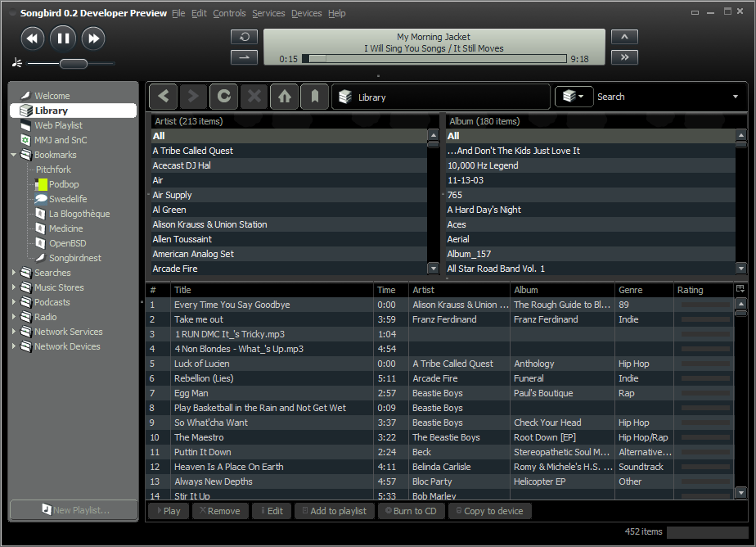The image size is (756, 547).
Task: Open the Library view icon in the address bar
Action: point(344,96)
